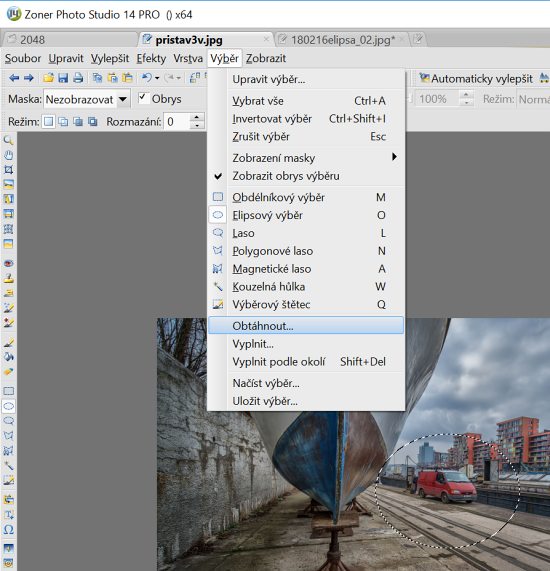Viewport: 550px width, 571px height.
Task: Switch to the 180216elipsa_02.jpg tab
Action: (342, 40)
